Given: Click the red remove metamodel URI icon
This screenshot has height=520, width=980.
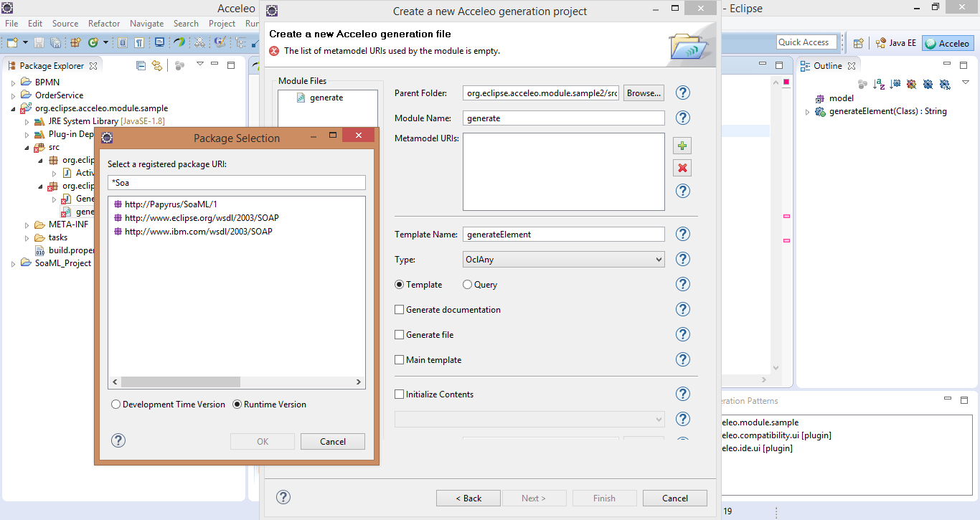Looking at the screenshot, I should tap(682, 168).
